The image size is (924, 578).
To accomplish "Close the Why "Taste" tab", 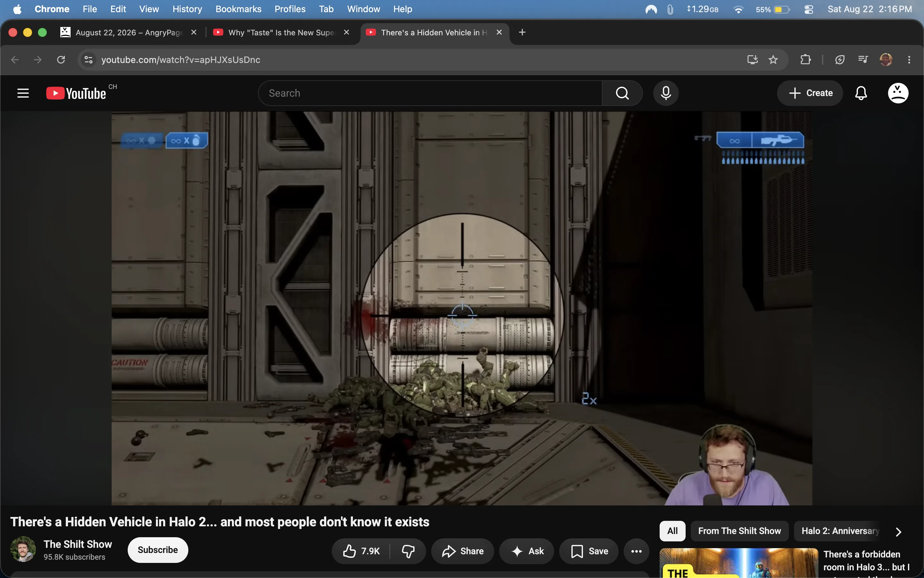I will [x=346, y=32].
